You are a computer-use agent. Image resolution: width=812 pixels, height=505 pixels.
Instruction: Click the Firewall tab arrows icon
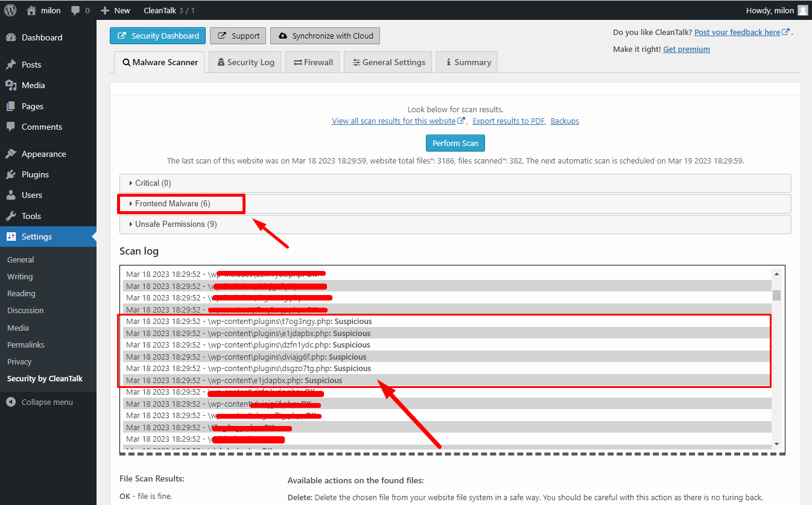298,62
